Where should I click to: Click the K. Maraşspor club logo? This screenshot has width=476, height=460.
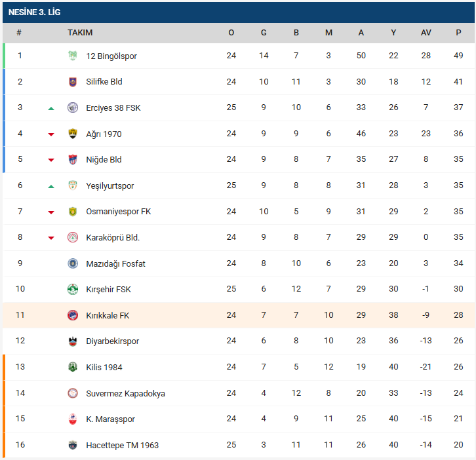point(73,419)
